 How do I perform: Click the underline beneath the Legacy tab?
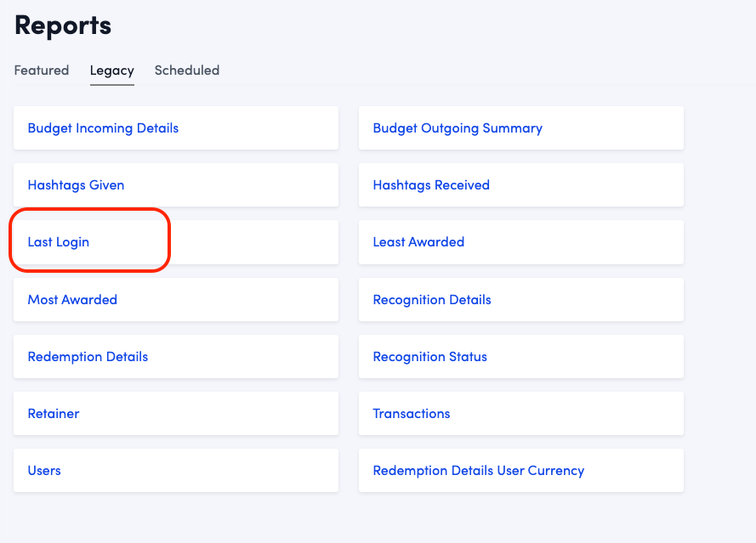click(x=111, y=84)
